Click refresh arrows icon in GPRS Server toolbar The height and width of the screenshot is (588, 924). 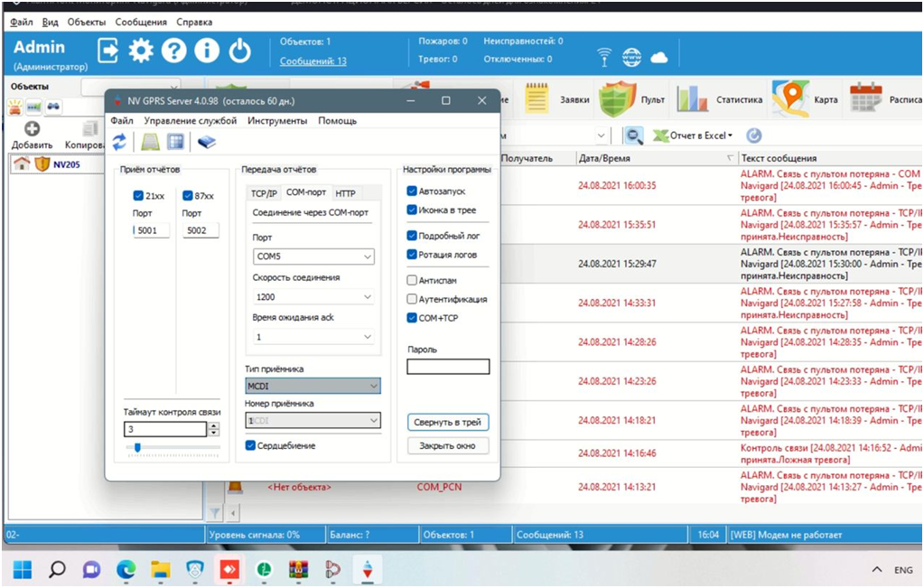[x=119, y=142]
